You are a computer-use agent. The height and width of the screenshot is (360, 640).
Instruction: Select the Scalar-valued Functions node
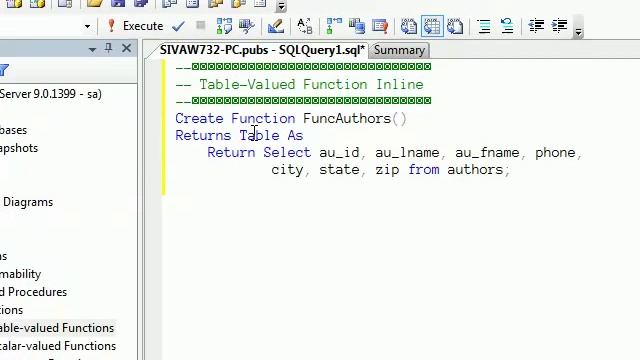click(x=58, y=346)
